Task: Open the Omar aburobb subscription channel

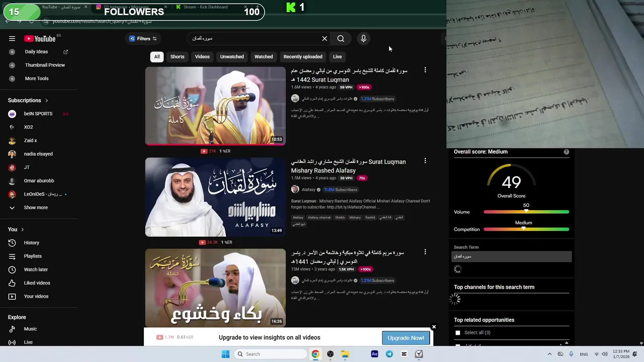Action: click(38, 181)
